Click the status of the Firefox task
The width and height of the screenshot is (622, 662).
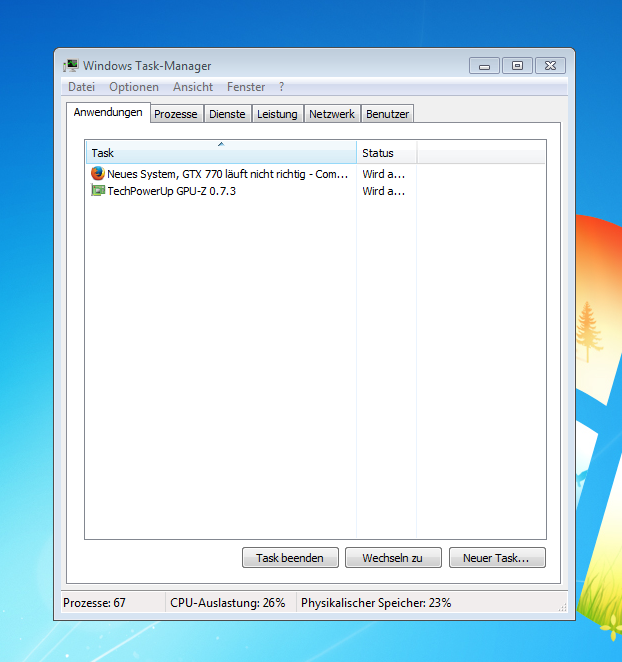tap(383, 174)
